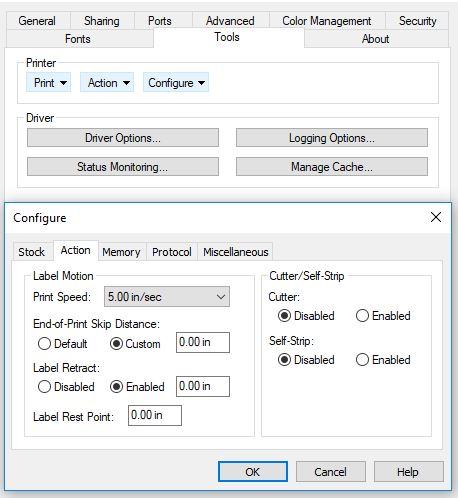Open Logging Options

pyautogui.click(x=332, y=138)
